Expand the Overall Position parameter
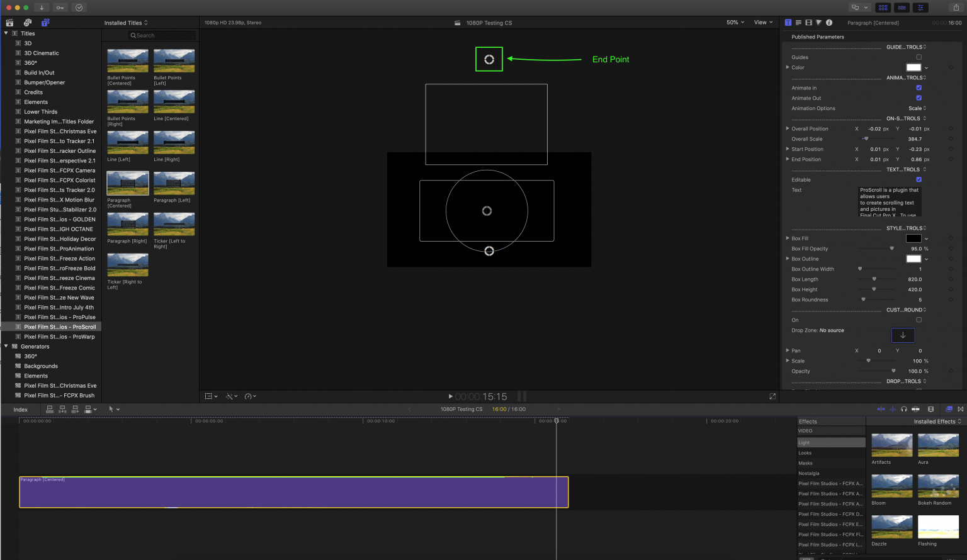The image size is (967, 560). [788, 129]
